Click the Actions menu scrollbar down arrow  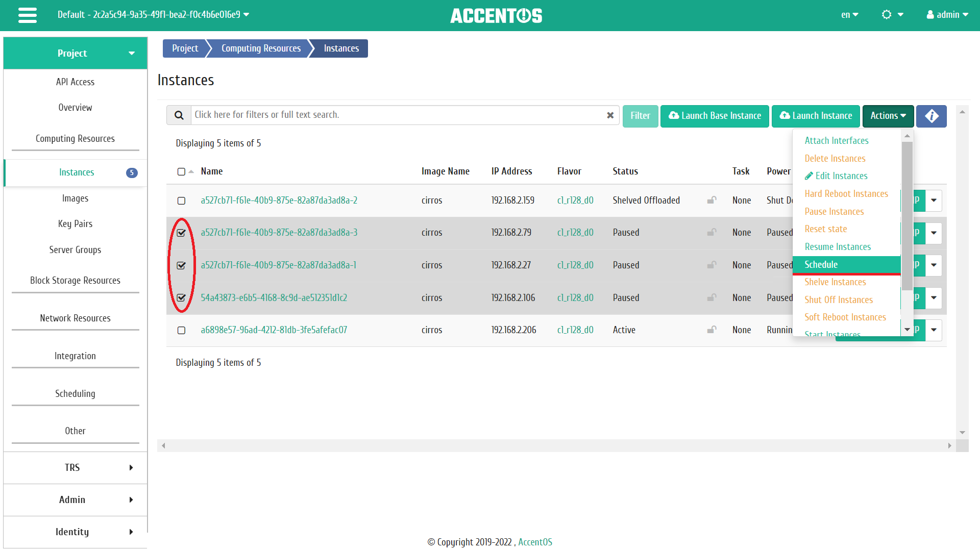point(907,330)
